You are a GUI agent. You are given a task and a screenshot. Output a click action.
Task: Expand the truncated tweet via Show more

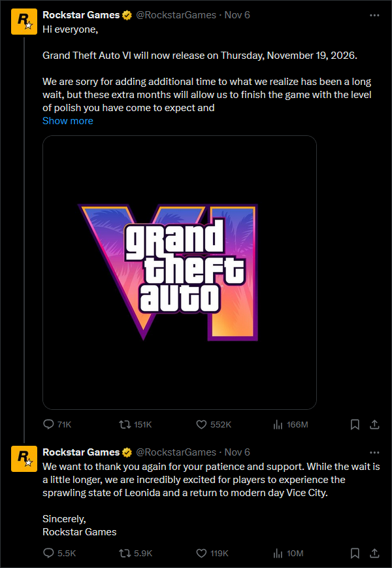67,120
